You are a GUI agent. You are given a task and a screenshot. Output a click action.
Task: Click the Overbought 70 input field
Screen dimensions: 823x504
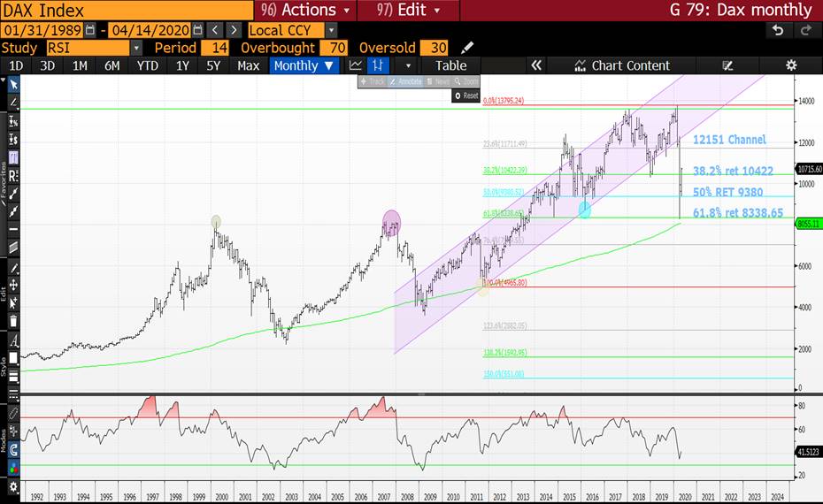(334, 48)
